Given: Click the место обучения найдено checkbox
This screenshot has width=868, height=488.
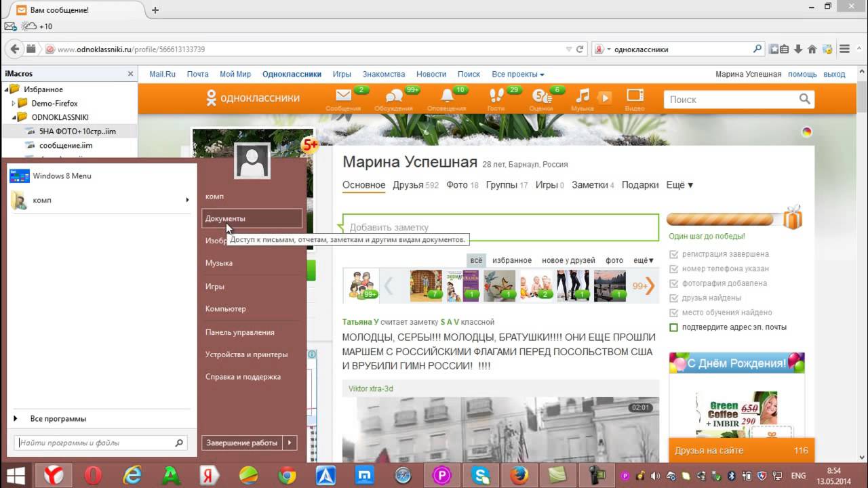Looking at the screenshot, I should point(673,312).
